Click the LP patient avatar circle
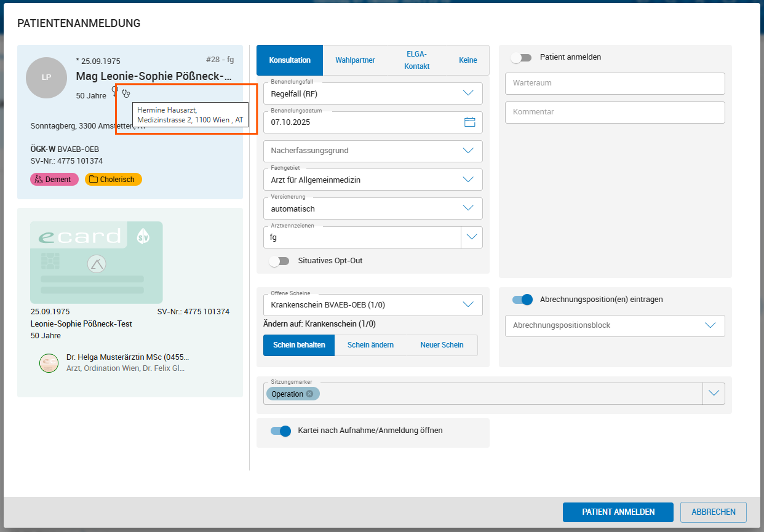Image resolution: width=764 pixels, height=532 pixels. click(x=46, y=77)
